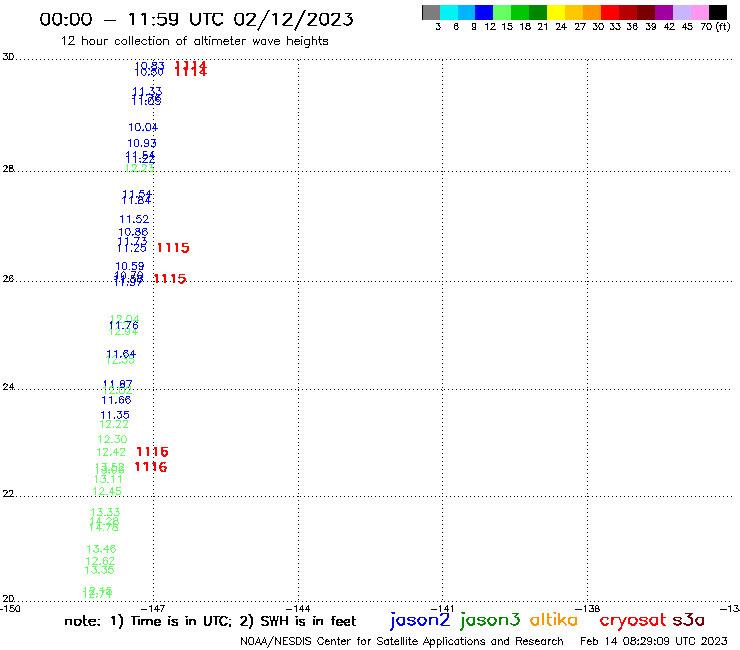
Task: Select the altika satellite label
Action: point(553,619)
